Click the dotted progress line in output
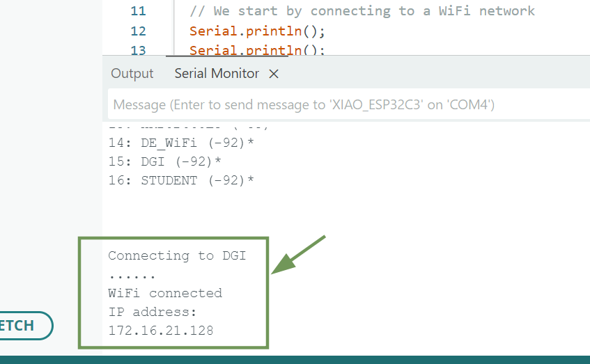Image resolution: width=590 pixels, height=364 pixels. tap(132, 274)
